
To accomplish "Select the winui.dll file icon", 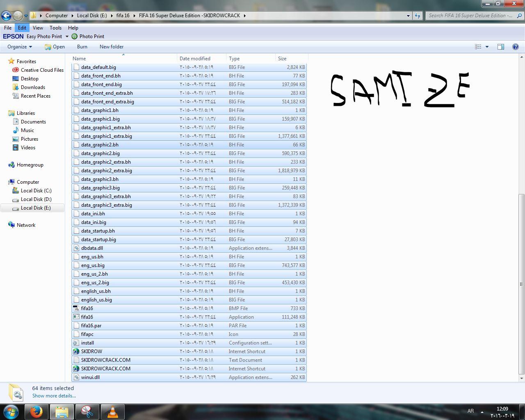I will click(76, 377).
